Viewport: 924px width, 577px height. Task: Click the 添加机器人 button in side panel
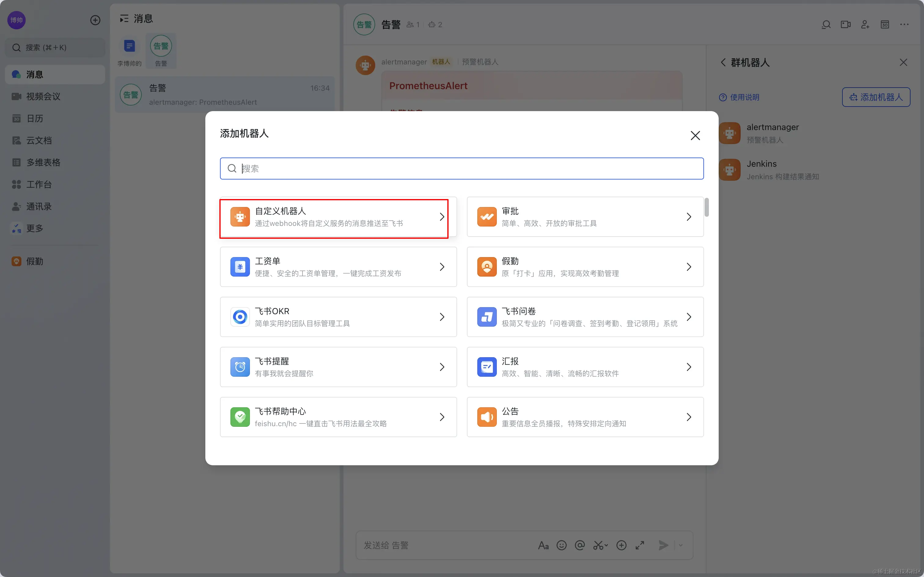pos(876,97)
